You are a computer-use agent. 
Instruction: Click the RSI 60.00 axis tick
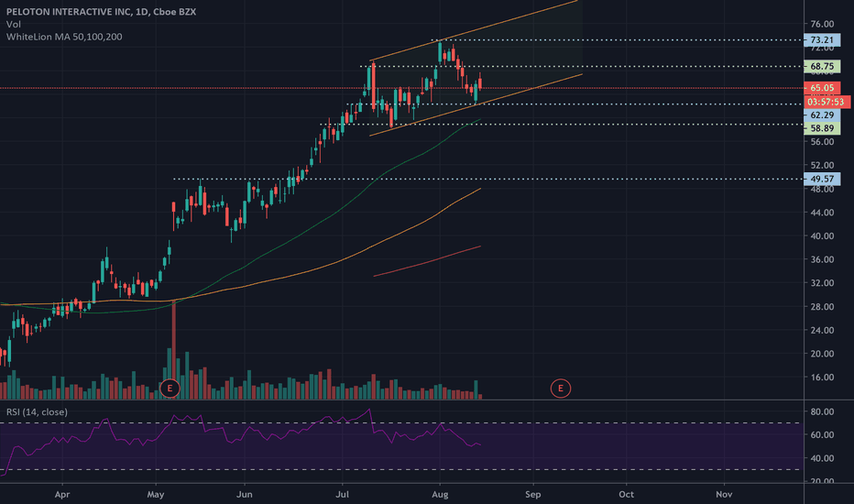[822, 434]
